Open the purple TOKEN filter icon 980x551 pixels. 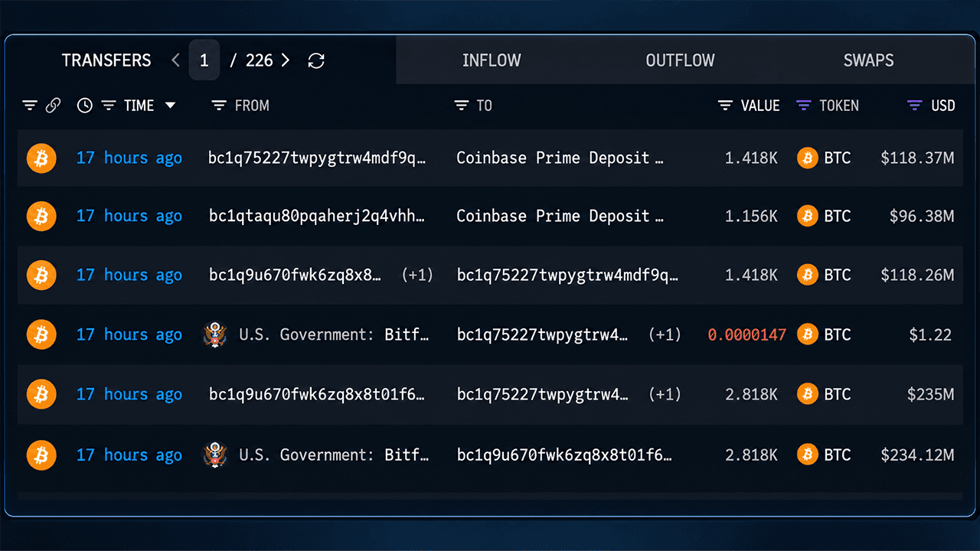coord(803,106)
